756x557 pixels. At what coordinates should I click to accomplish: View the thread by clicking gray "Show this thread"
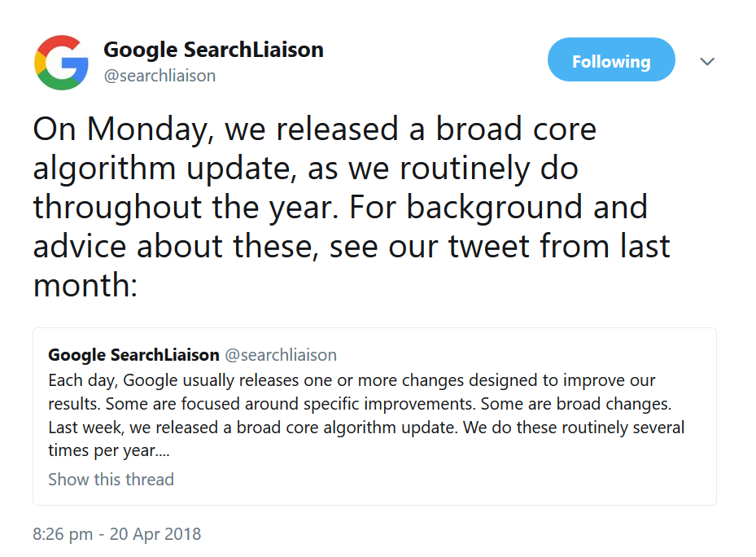point(111,480)
